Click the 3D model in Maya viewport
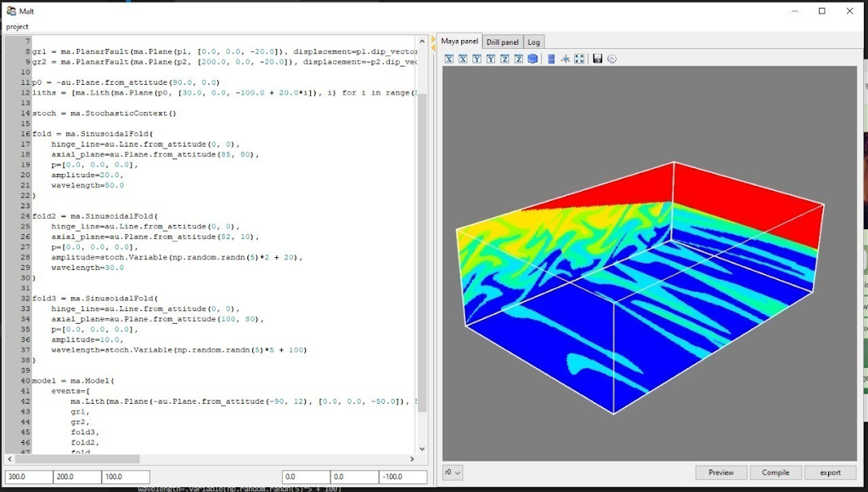Image resolution: width=868 pixels, height=492 pixels. coord(639,288)
